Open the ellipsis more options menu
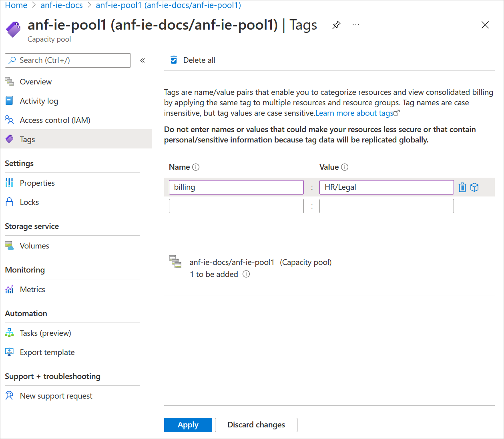504x439 pixels. tap(355, 25)
